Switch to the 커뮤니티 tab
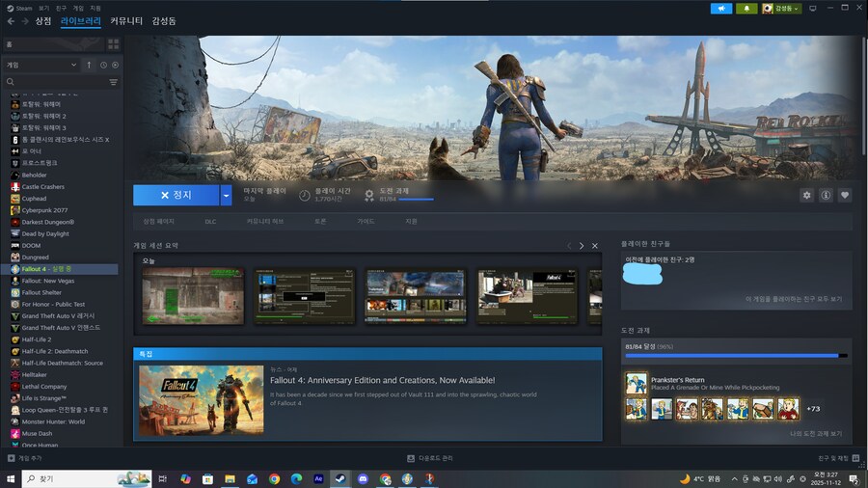Viewport: 868px width, 488px height. point(126,21)
